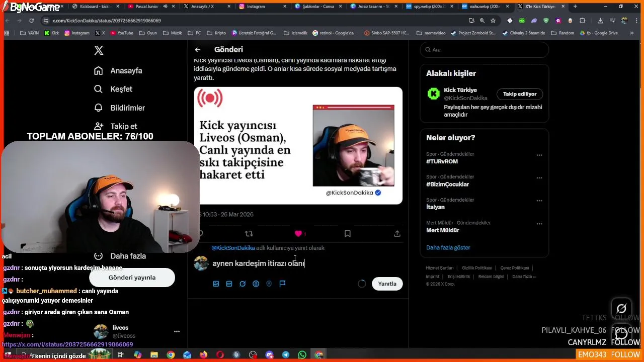Open WhatsApp from the taskbar
Screen dimensions: 644x362
pyautogui.click(x=302, y=355)
